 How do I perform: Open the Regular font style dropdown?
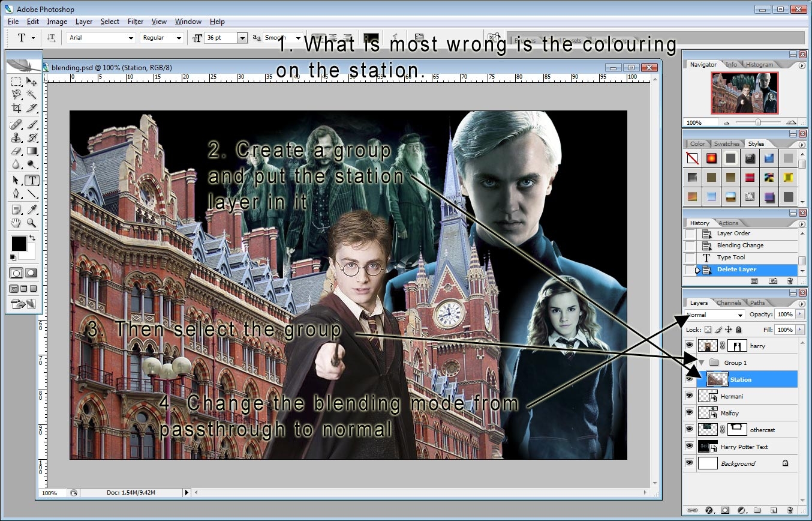click(x=179, y=38)
